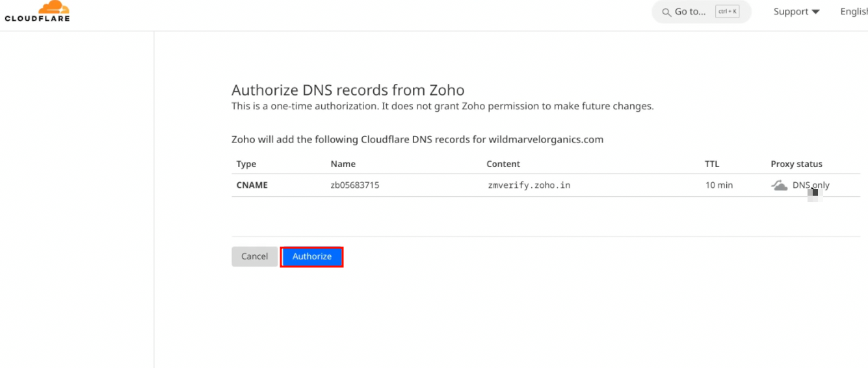Select the Type column header
Viewport: 868px width, 368px height.
pos(246,164)
